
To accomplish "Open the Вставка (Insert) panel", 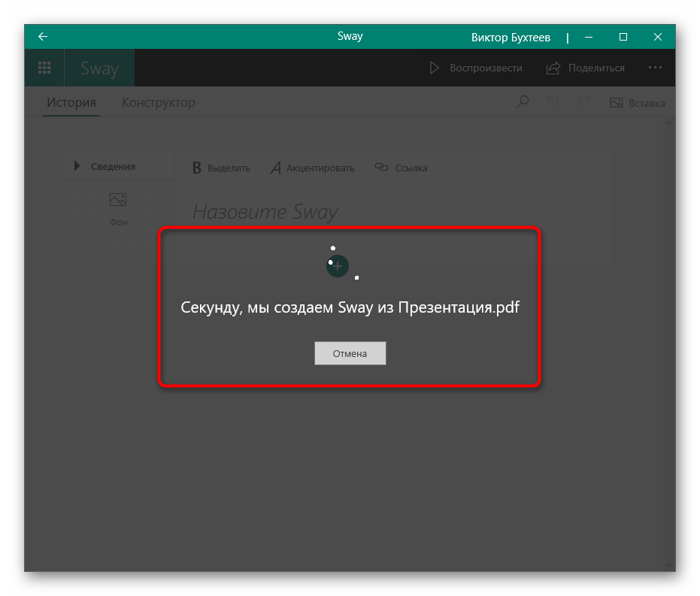I will 637,103.
